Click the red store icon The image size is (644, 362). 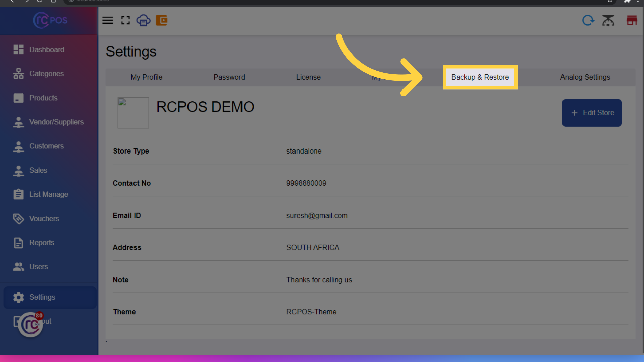tap(632, 20)
